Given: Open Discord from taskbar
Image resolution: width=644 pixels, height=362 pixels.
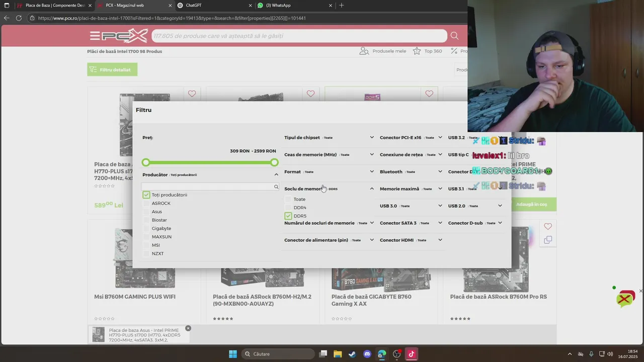Looking at the screenshot, I should [x=367, y=354].
